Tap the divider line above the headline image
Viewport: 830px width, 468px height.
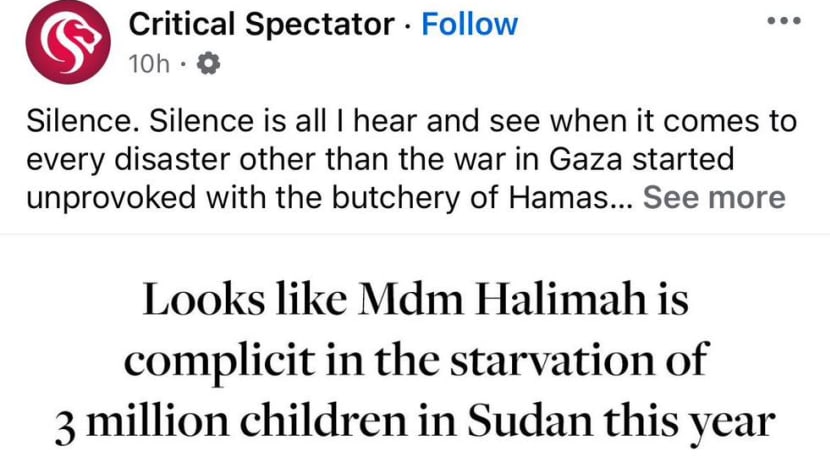click(x=415, y=233)
